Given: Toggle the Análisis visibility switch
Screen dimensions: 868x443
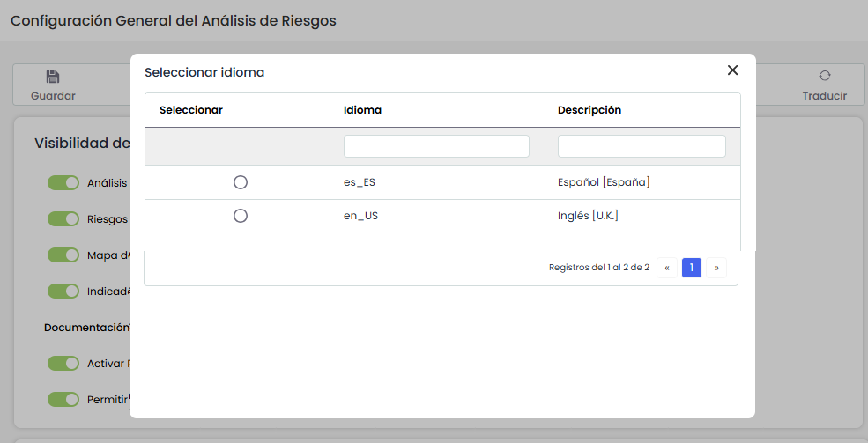Looking at the screenshot, I should (63, 183).
